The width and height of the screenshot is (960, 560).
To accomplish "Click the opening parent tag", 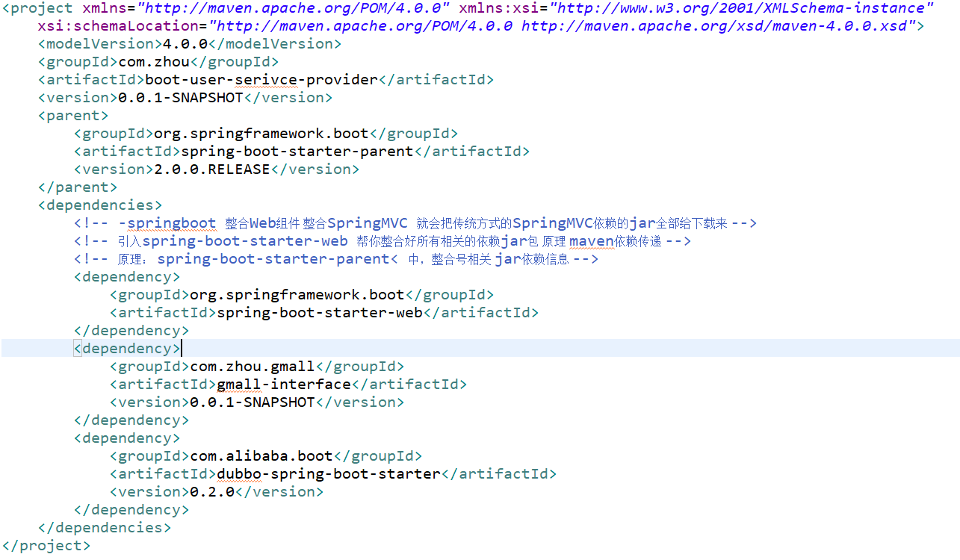I will pos(73,116).
